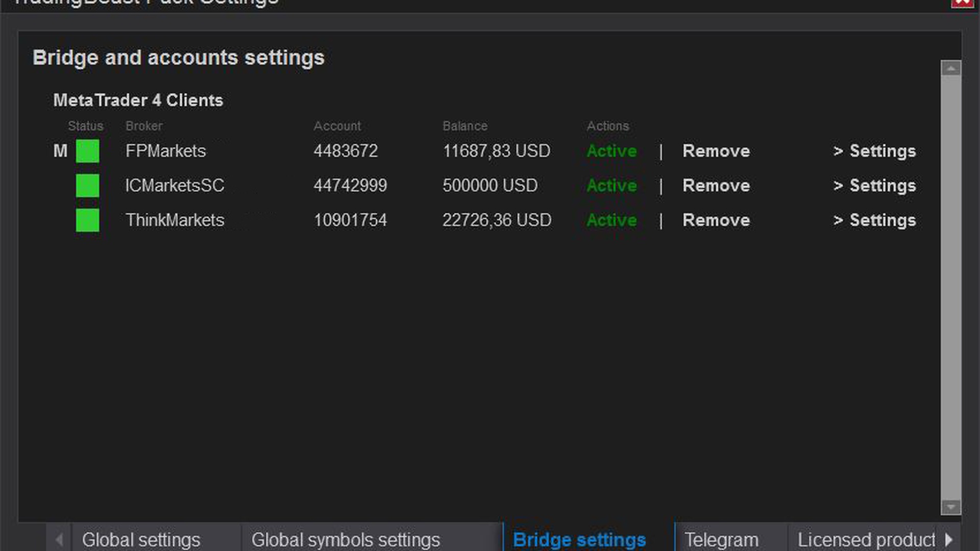Click the FPMarkets broker name
The image size is (980, 551).
coord(165,151)
